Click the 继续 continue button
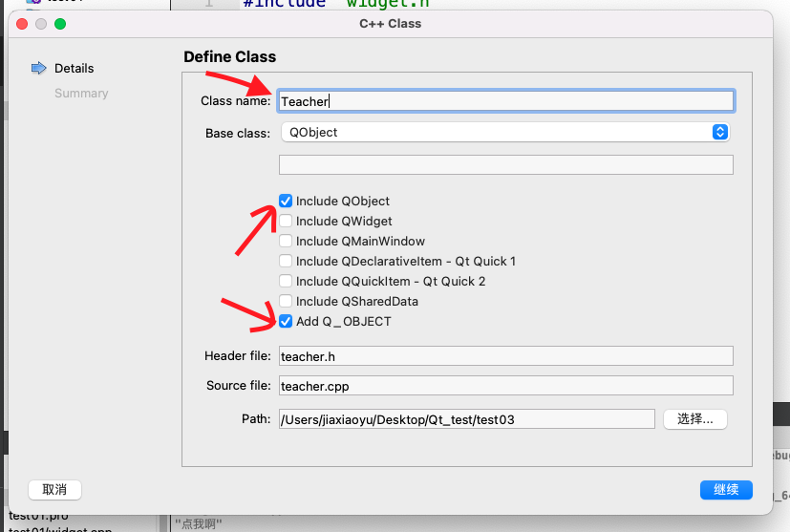This screenshot has width=790, height=532. [726, 490]
